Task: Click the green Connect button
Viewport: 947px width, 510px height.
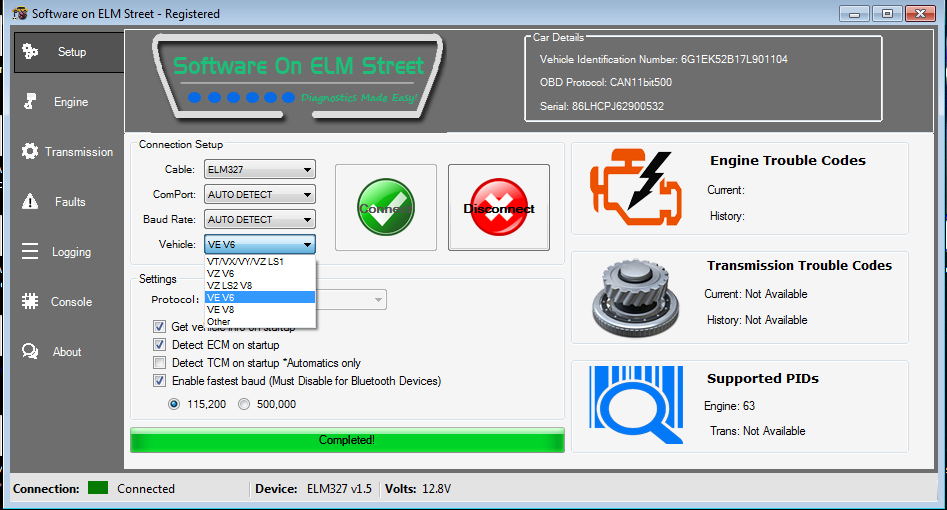Action: pyautogui.click(x=386, y=207)
